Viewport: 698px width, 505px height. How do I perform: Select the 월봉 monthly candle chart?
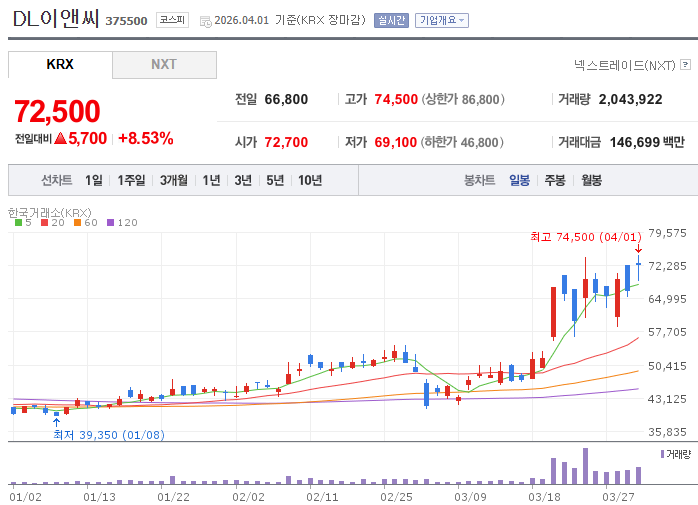[592, 180]
